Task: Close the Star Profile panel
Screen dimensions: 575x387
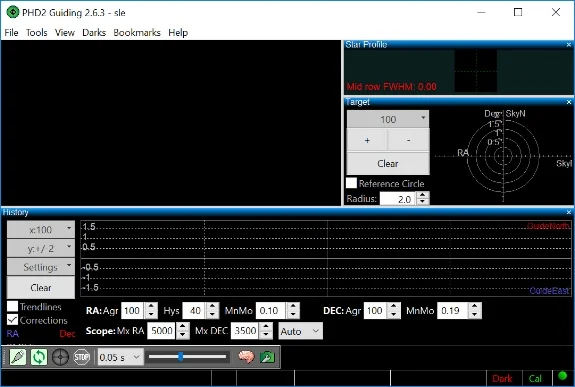Action: [x=569, y=45]
